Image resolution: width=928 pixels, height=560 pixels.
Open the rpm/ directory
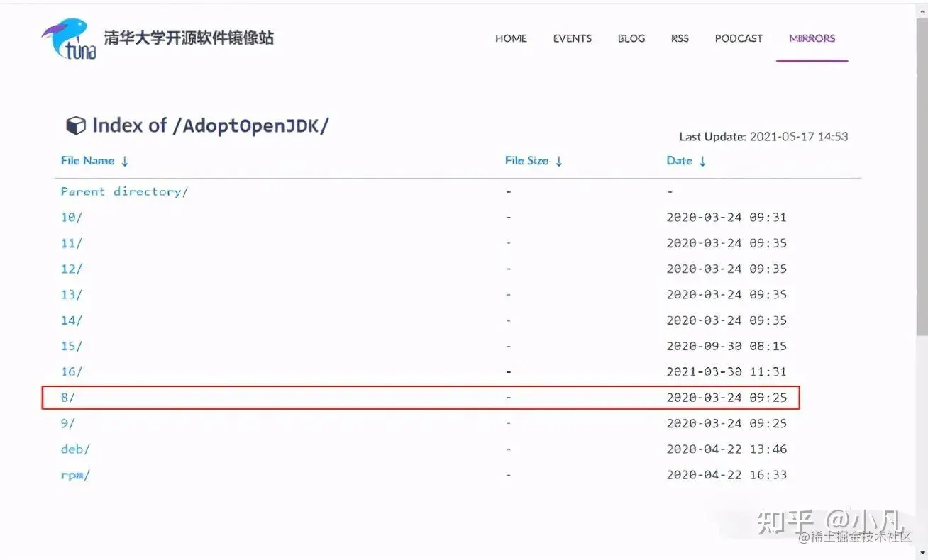point(75,475)
